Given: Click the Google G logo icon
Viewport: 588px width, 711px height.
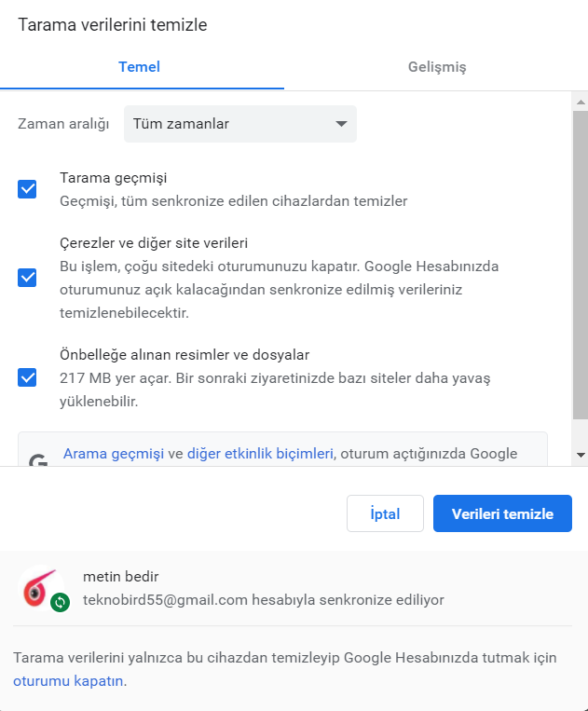Looking at the screenshot, I should tap(38, 460).
